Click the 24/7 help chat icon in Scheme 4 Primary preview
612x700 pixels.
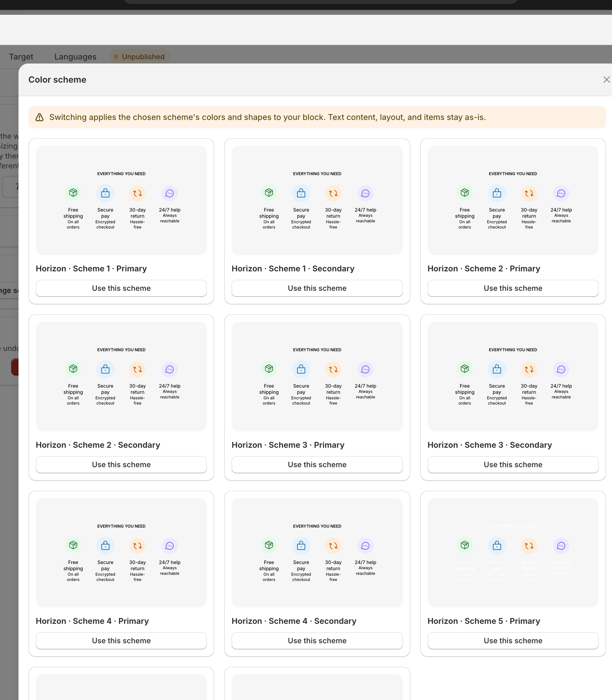pyautogui.click(x=169, y=546)
